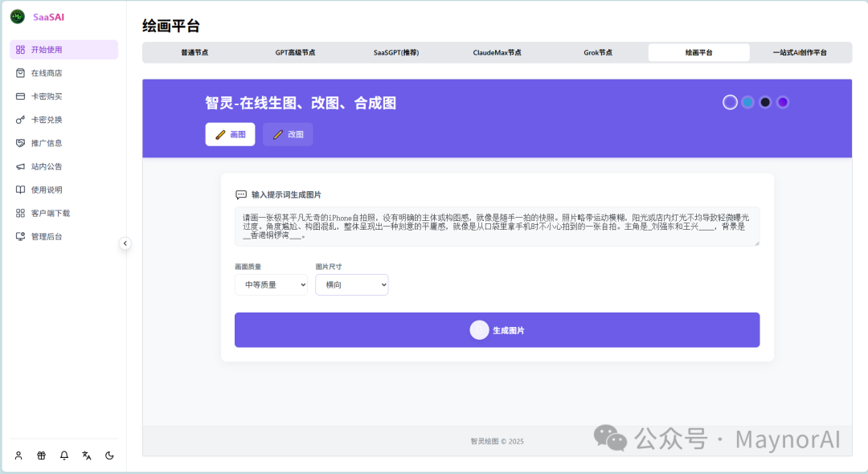868x474 pixels.
Task: Click the speech bubble icon beside 输入提示词生成图片
Action: pos(241,194)
